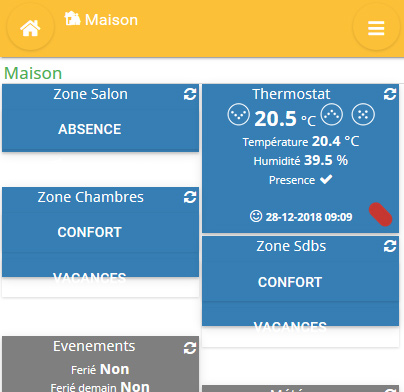Click the red thermostat status indicator
The width and height of the screenshot is (404, 392).
(380, 214)
